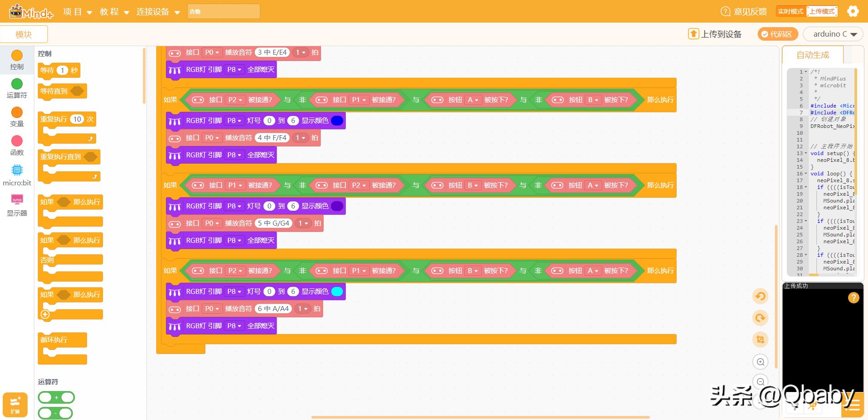Screen dimensions: 868x420
Task: Click the RGB strip icon on the cyan color block
Action: (175, 292)
